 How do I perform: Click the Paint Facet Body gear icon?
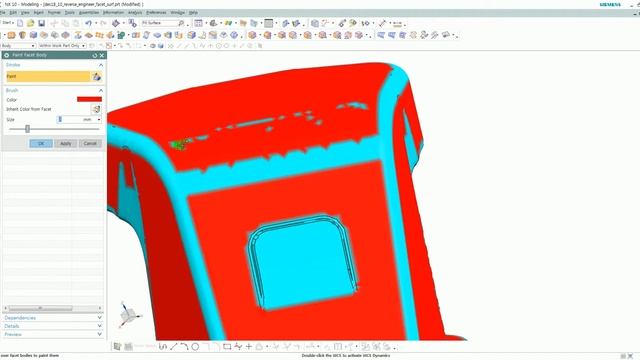pyautogui.click(x=7, y=55)
